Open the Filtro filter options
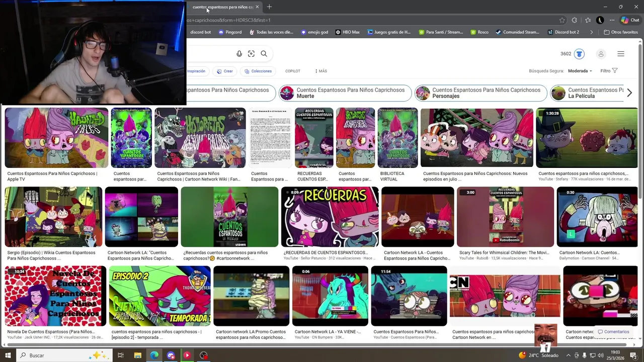This screenshot has height=362, width=644. [x=609, y=71]
